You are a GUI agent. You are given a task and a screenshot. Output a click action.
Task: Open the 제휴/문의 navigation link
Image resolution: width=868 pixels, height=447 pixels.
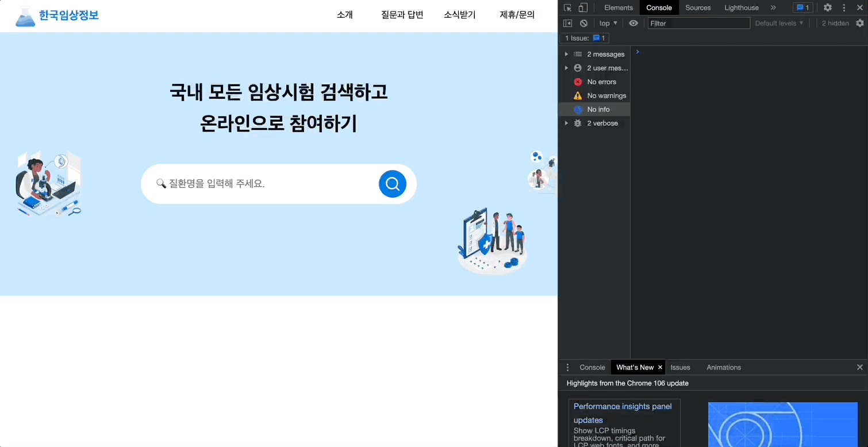click(517, 15)
